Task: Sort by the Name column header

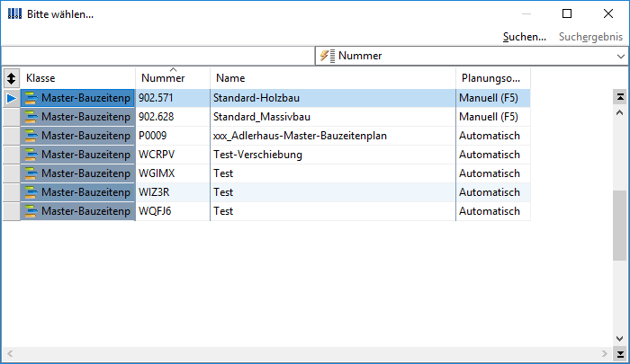Action: click(333, 78)
